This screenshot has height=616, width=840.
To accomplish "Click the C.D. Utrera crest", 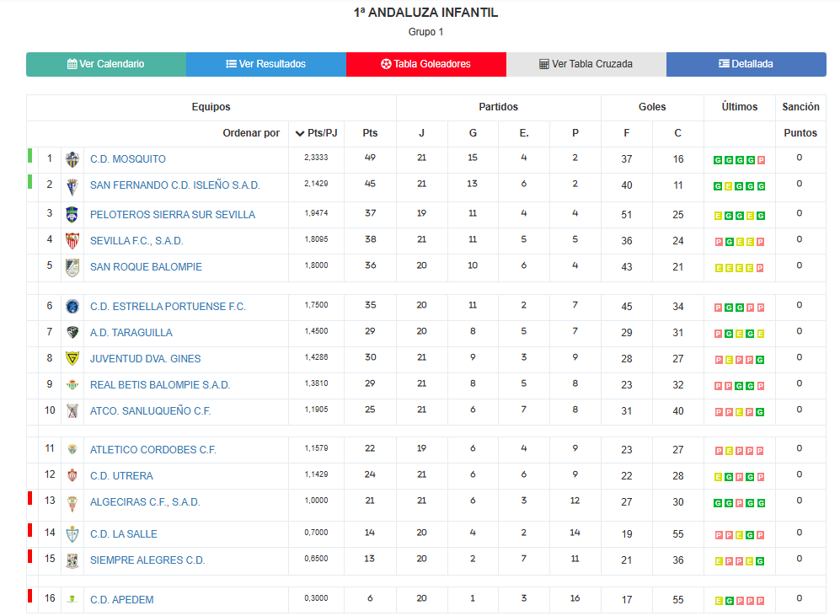I will [x=72, y=475].
